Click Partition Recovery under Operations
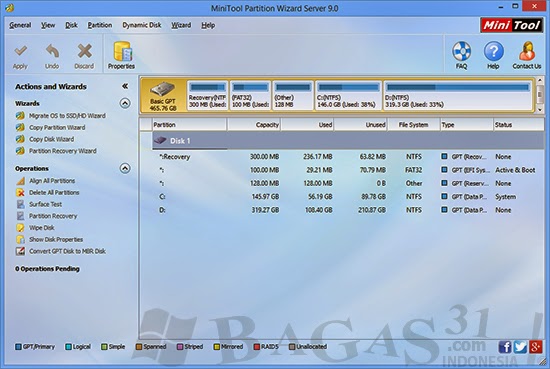This screenshot has width=550, height=369. (53, 216)
